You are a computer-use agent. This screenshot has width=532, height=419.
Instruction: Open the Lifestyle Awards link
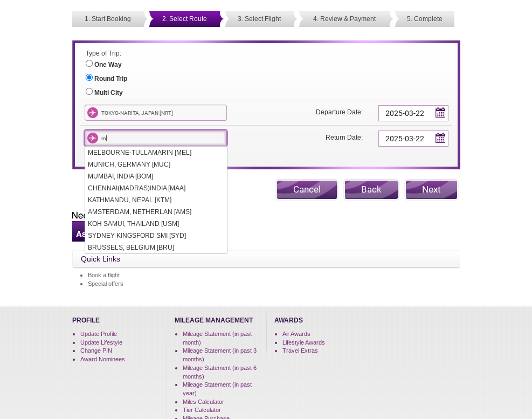(x=303, y=342)
